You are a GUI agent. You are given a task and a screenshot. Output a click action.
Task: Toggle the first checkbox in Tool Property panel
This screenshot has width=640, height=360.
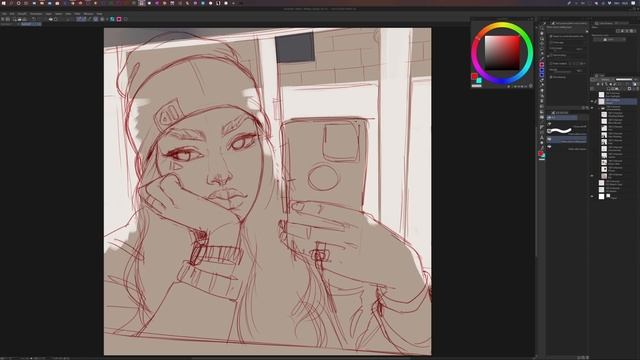(x=551, y=36)
